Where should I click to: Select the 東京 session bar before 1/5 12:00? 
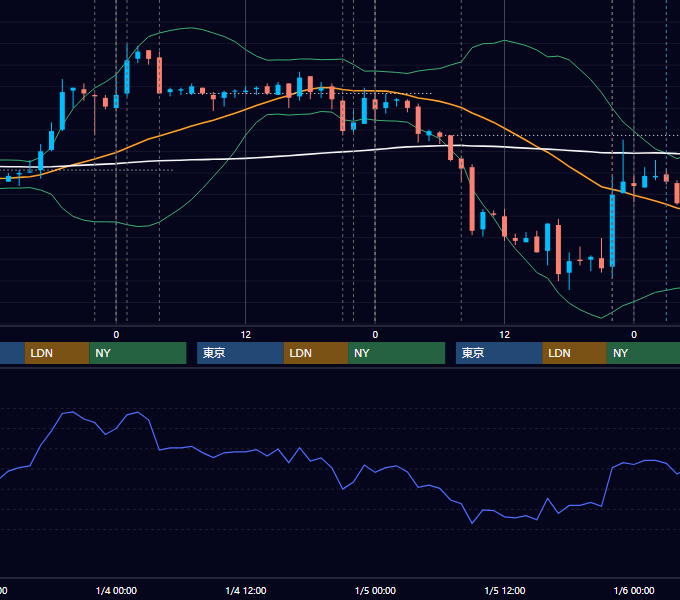(x=499, y=353)
